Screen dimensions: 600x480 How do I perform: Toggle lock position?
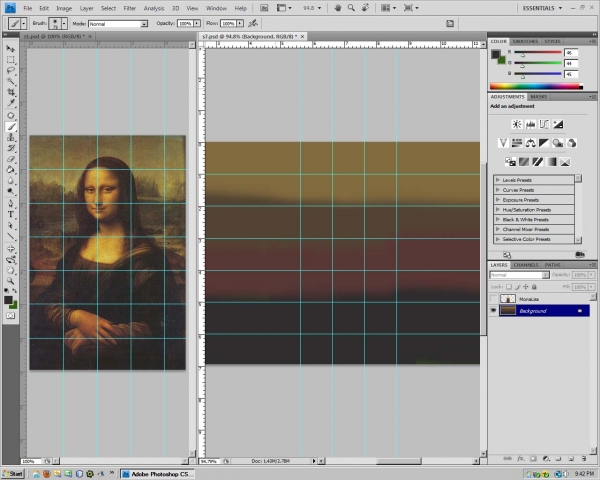pyautogui.click(x=526, y=287)
